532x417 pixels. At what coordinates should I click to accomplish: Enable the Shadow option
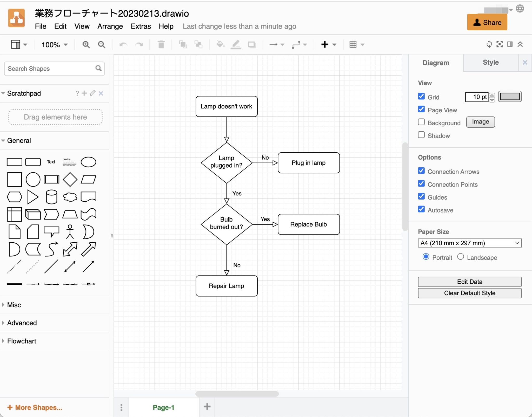tap(421, 135)
